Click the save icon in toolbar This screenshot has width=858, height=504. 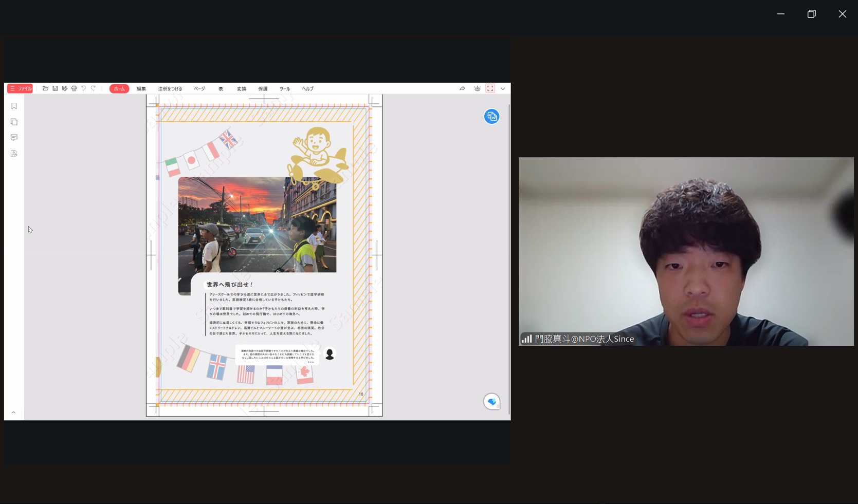(x=55, y=89)
